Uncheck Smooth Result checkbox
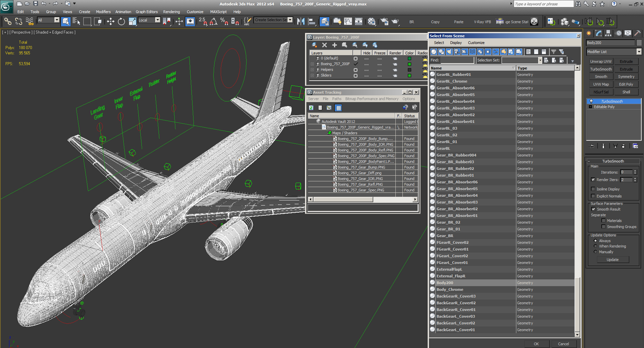This screenshot has height=348, width=644. pyautogui.click(x=593, y=209)
